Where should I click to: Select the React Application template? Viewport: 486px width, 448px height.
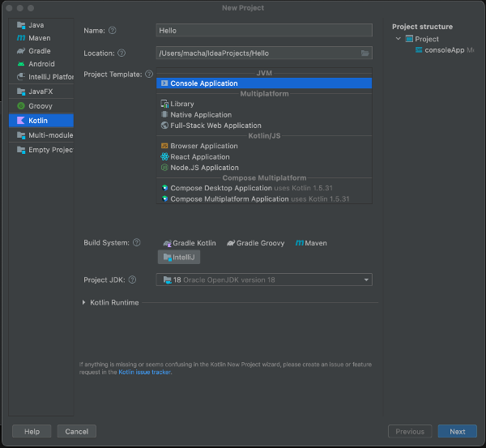pos(264,157)
